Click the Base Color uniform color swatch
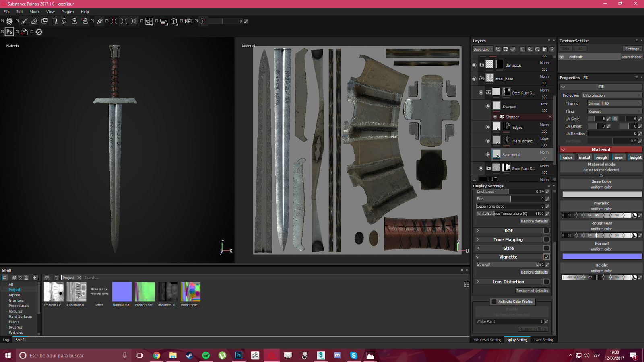 click(x=602, y=194)
